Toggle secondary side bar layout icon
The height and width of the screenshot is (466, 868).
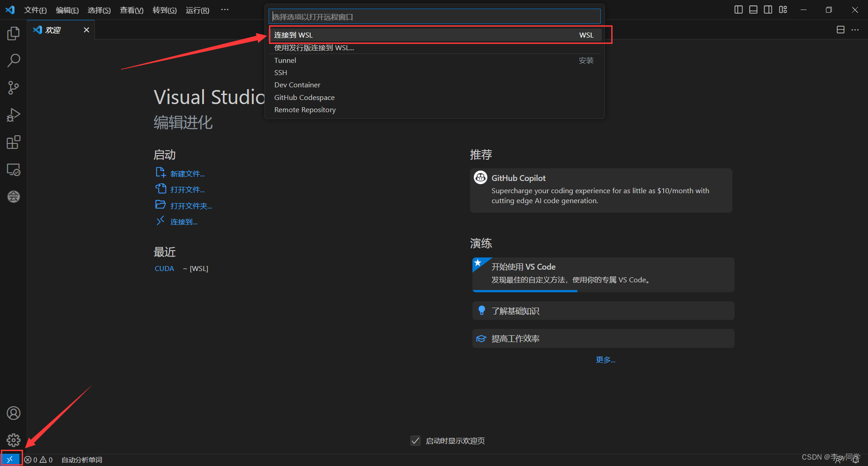[x=768, y=10]
